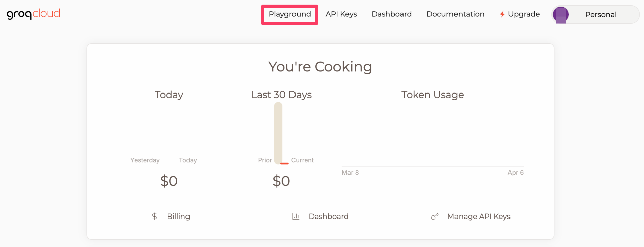
Task: Click the bar chart icon beside Dashboard
Action: [x=296, y=217]
